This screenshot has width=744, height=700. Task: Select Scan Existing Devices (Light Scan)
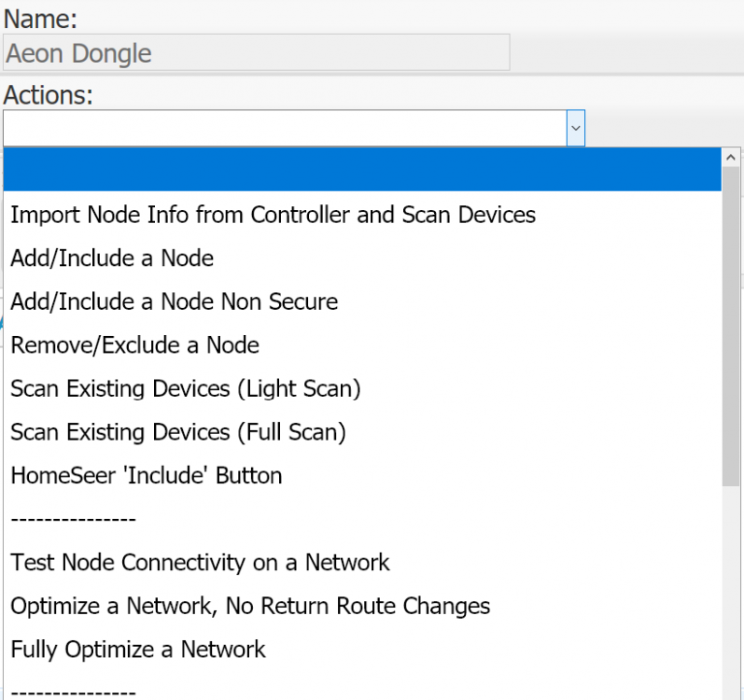pos(185,388)
